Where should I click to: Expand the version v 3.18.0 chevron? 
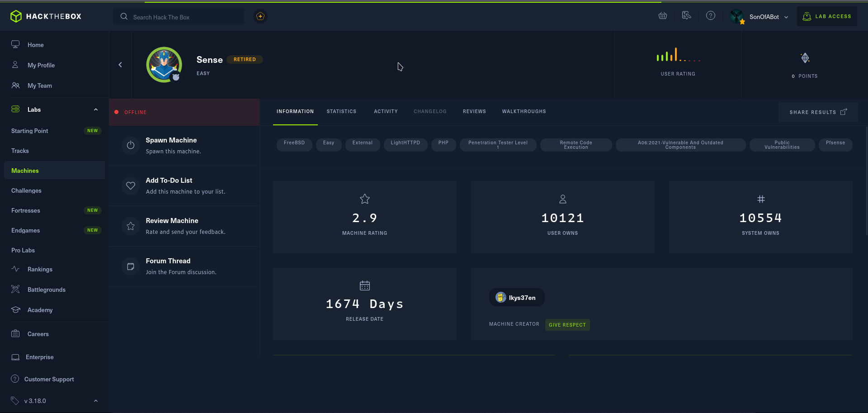(96, 401)
